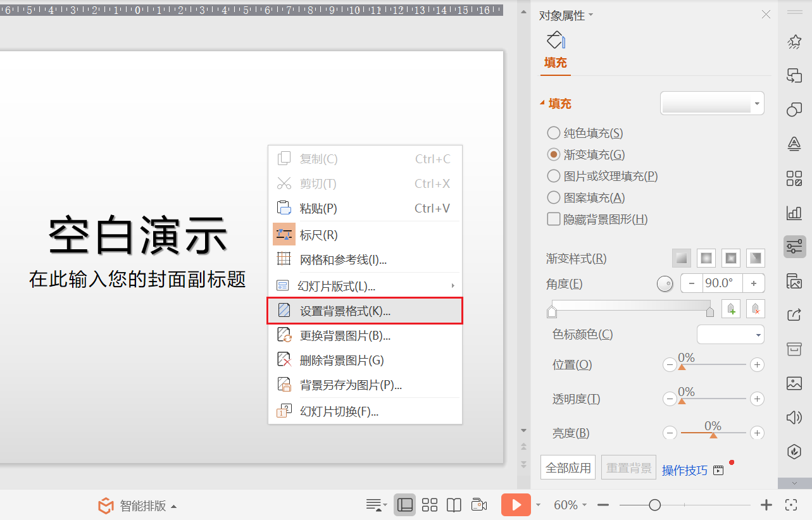Choose the linear gradient style icon
Viewport: 812px width, 520px height.
point(681,258)
